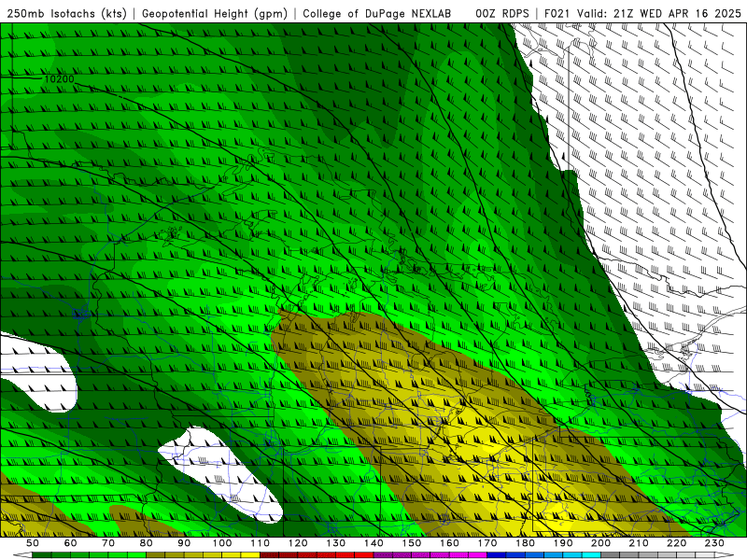Click the 'Valid: 21Z WED APR 16 2025' text

coord(659,14)
